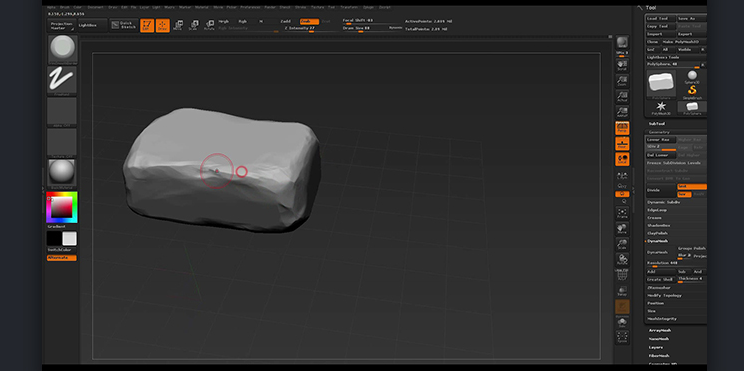This screenshot has height=371, width=744.
Task: Click the LightBox button
Action: pos(92,25)
